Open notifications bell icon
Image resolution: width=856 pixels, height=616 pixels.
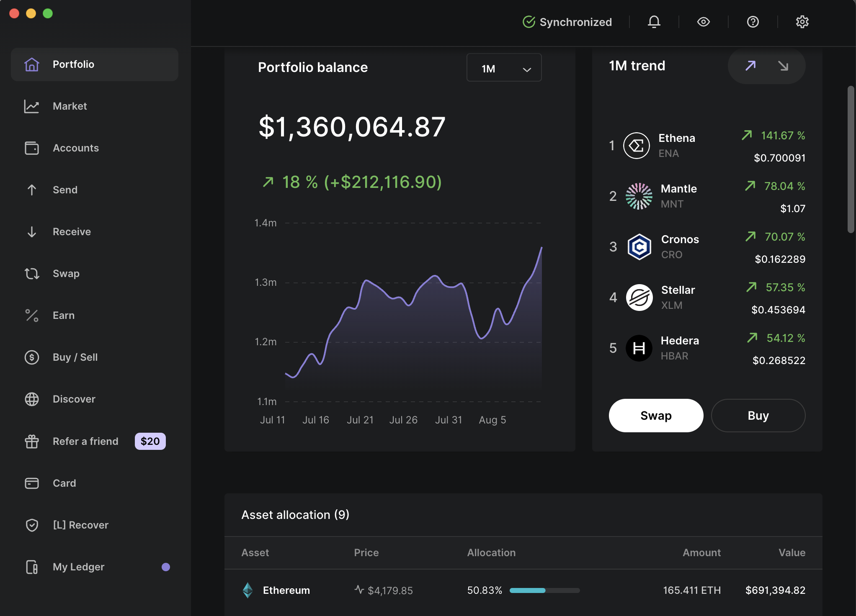click(x=654, y=22)
